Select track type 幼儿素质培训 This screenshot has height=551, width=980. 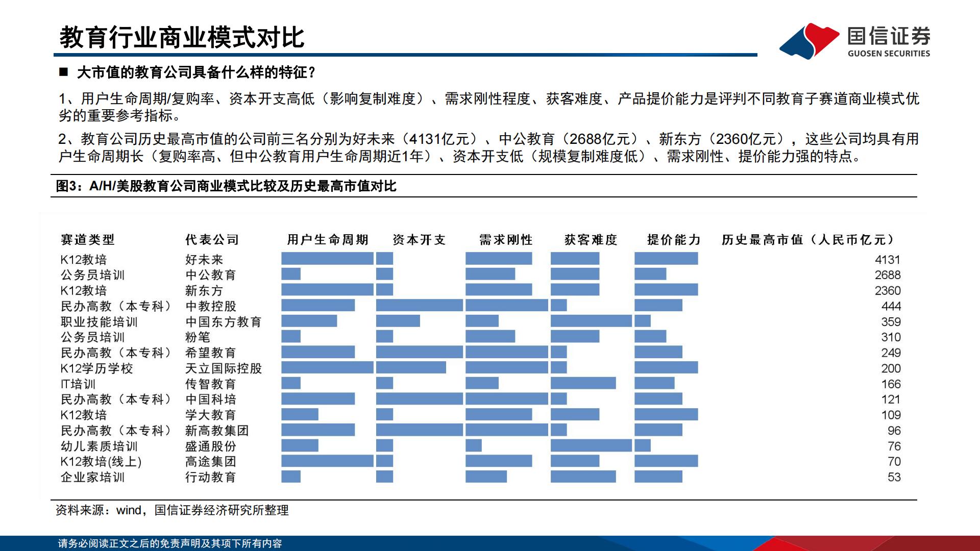coord(99,446)
